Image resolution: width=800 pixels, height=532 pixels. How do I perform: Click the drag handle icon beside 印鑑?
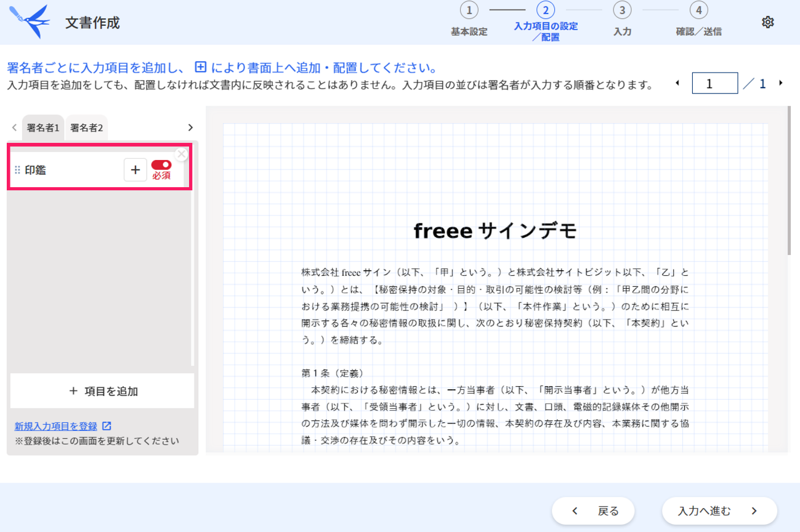point(17,170)
